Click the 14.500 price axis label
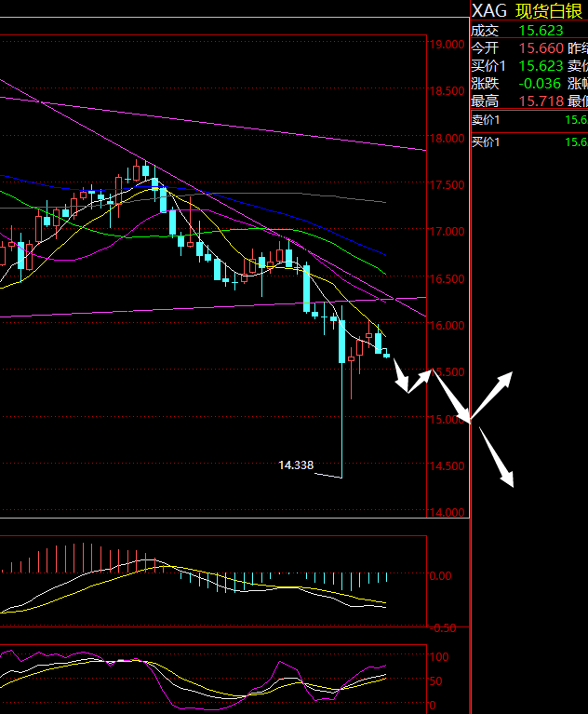The height and width of the screenshot is (714, 588). tap(447, 465)
